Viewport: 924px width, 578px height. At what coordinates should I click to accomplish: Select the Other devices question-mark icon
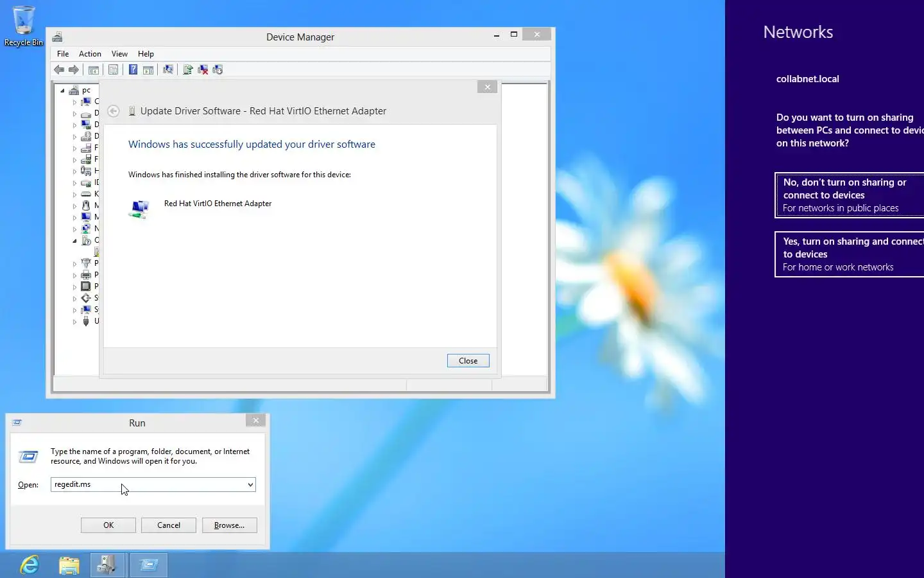click(86, 240)
